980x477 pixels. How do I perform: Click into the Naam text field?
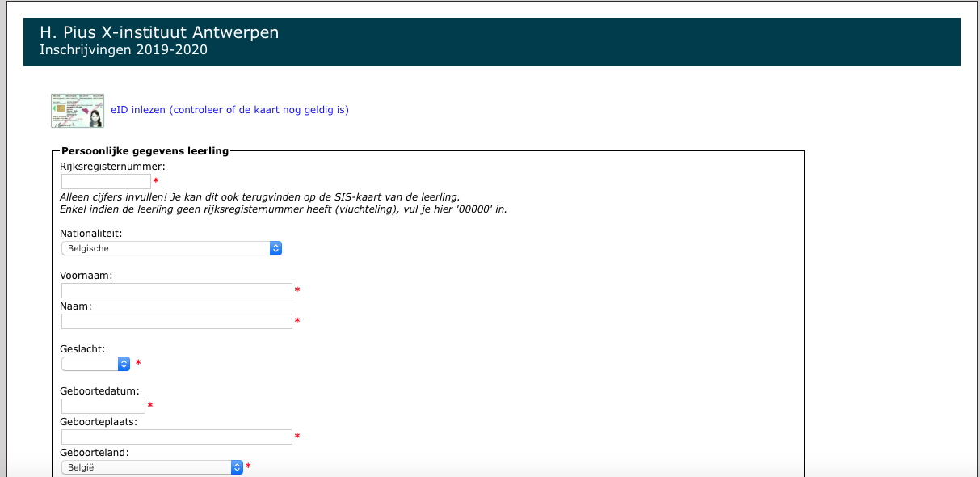click(x=176, y=321)
